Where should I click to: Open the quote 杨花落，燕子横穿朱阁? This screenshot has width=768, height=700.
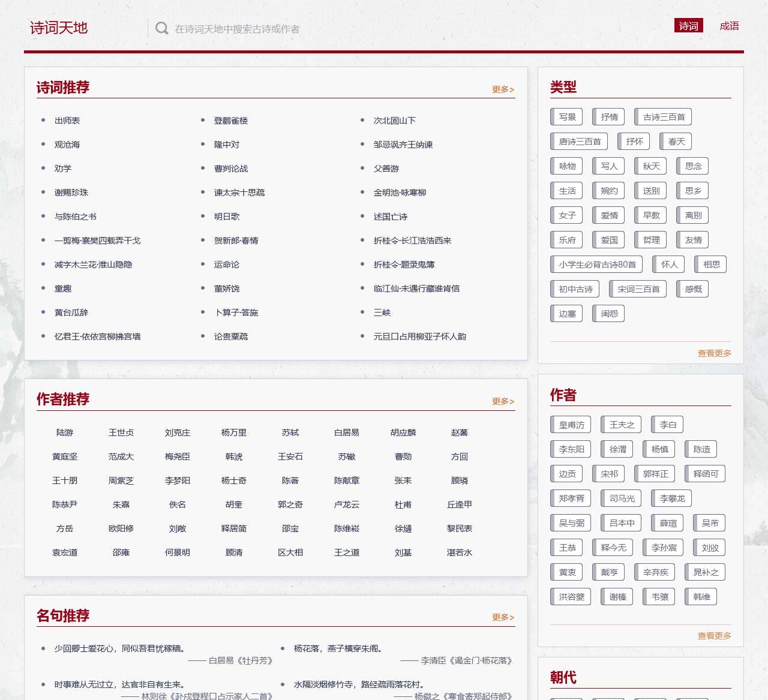(x=338, y=648)
